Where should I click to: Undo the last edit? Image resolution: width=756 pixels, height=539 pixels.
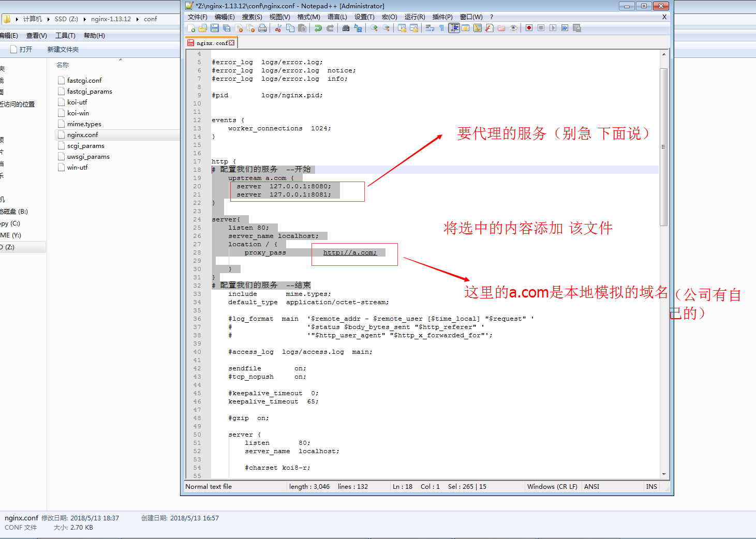tap(318, 28)
